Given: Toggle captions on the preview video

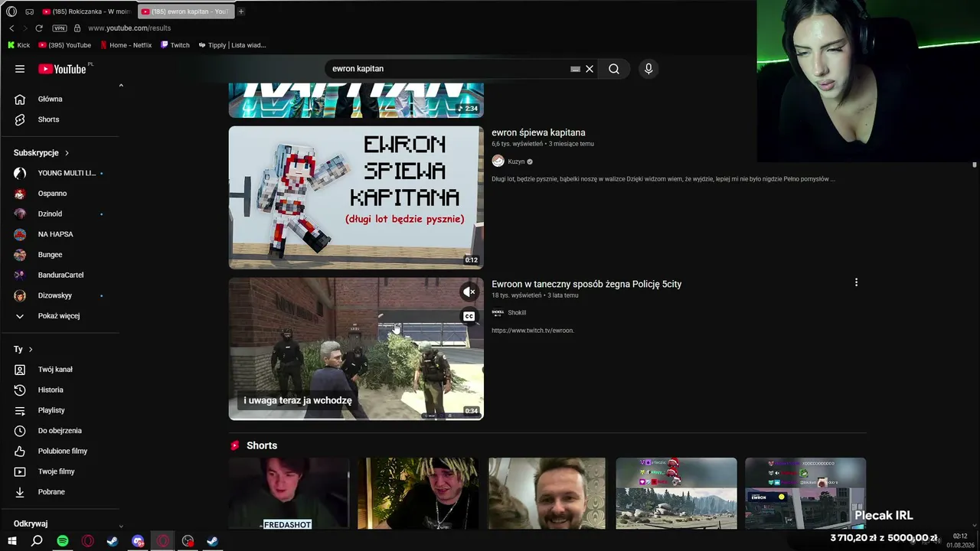Looking at the screenshot, I should point(469,316).
